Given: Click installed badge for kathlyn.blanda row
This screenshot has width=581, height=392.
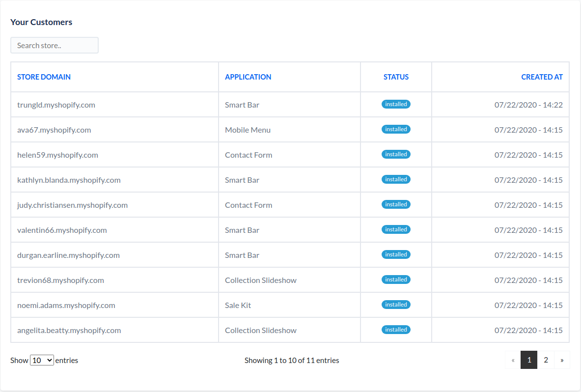Looking at the screenshot, I should click(x=396, y=179).
